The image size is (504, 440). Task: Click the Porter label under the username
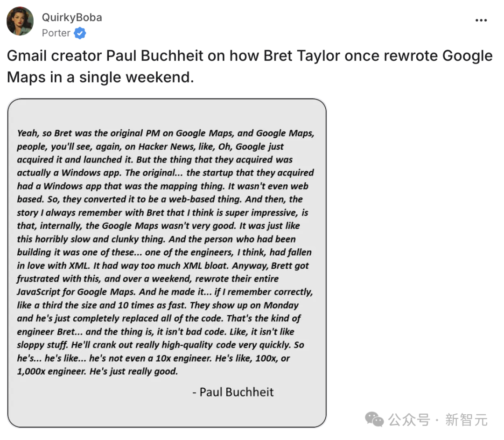tap(56, 33)
